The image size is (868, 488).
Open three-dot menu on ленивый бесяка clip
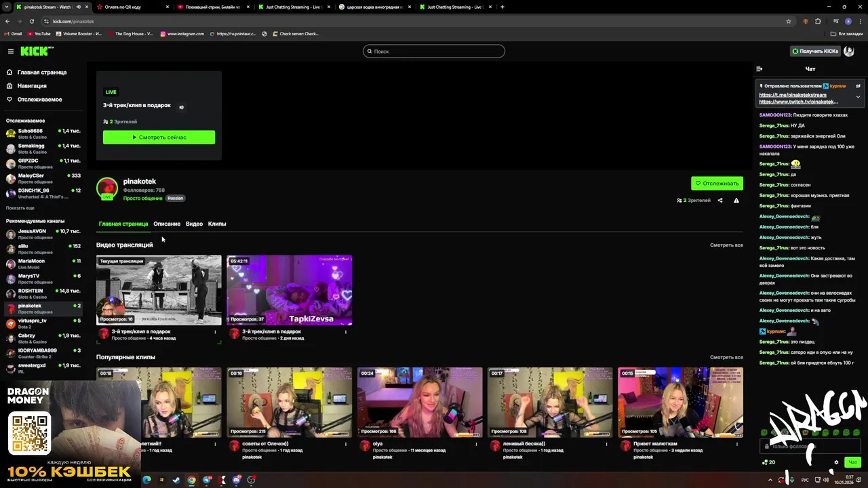click(x=607, y=445)
